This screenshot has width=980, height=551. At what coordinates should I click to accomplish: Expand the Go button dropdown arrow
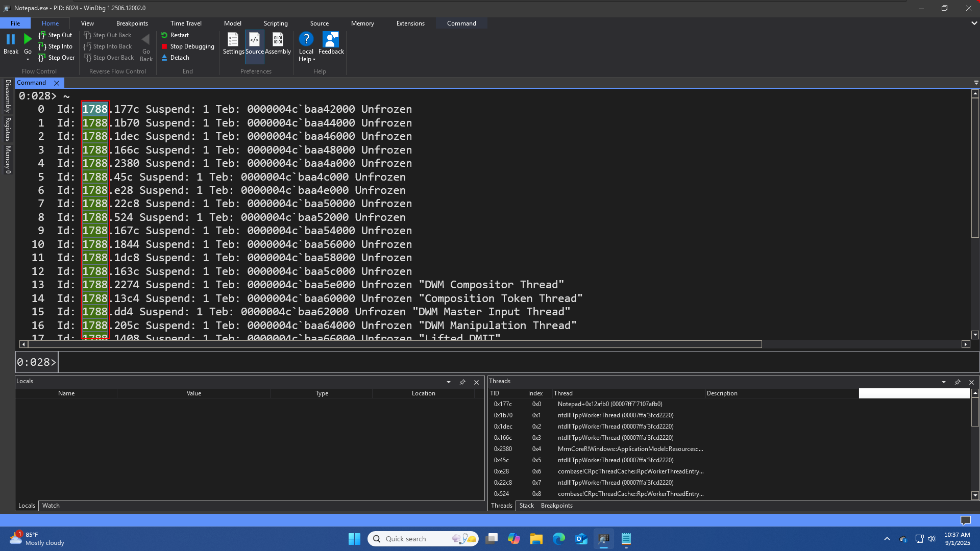click(x=28, y=60)
